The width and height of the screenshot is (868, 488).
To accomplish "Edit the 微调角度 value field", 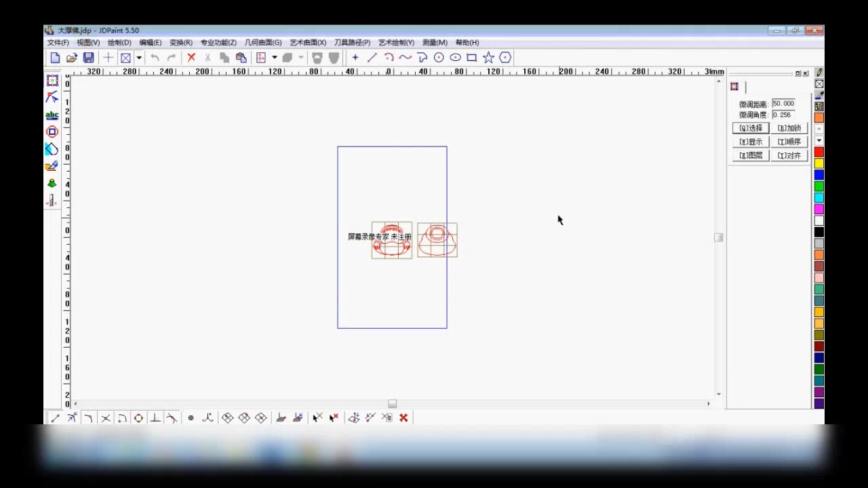I will click(783, 115).
